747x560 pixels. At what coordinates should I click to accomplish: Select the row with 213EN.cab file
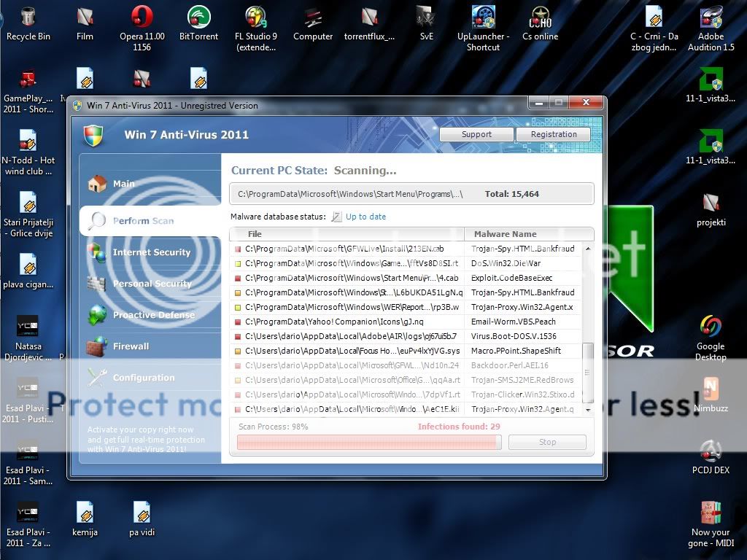coord(406,249)
